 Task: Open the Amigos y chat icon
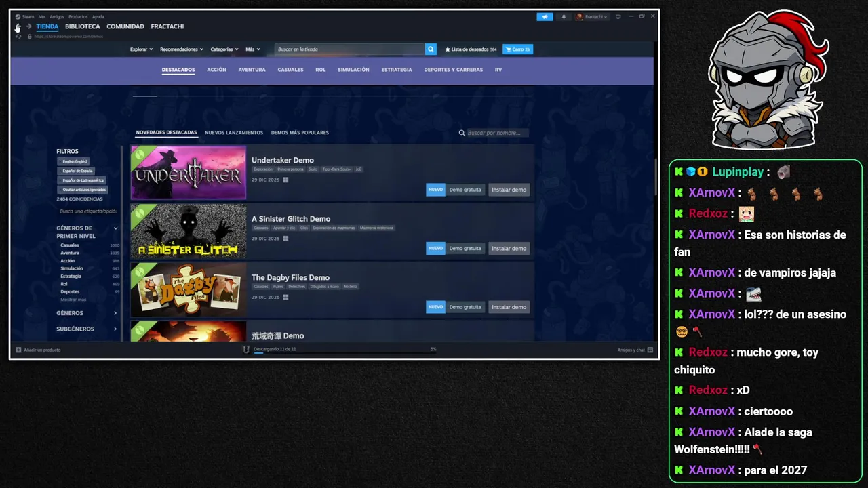(650, 350)
